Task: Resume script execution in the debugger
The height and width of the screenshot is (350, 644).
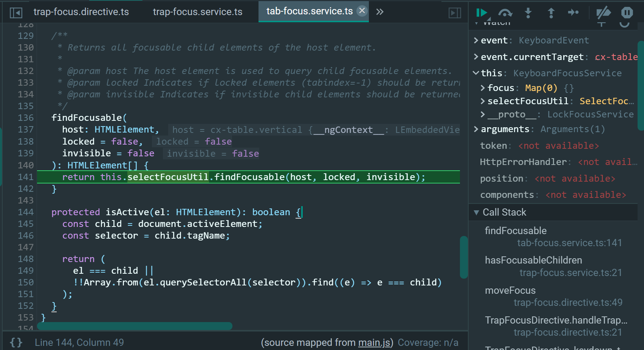Action: (x=481, y=12)
